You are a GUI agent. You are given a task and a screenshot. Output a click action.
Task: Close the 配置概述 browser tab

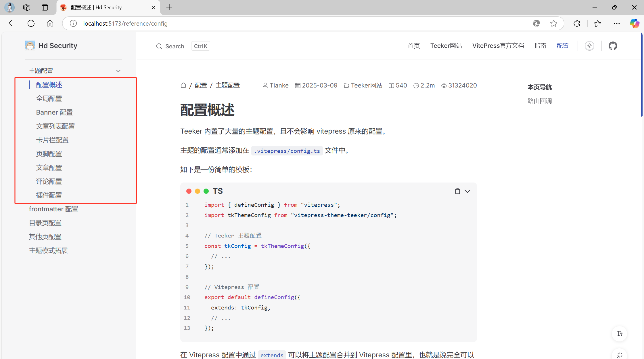[x=153, y=7]
